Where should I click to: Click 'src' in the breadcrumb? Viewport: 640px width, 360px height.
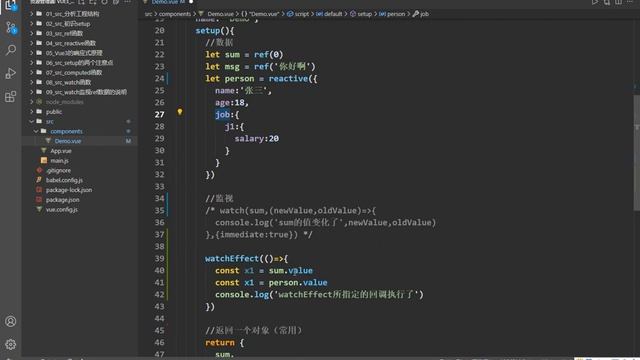(x=148, y=14)
